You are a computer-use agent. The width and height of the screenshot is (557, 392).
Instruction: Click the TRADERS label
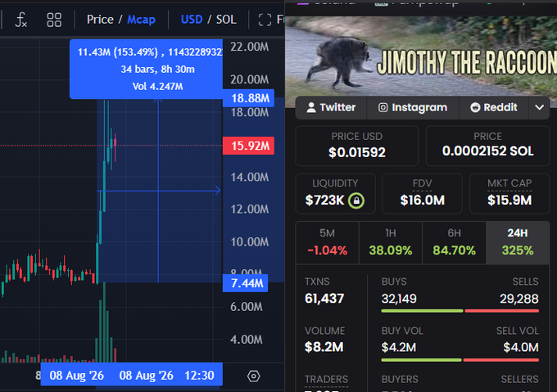326,379
